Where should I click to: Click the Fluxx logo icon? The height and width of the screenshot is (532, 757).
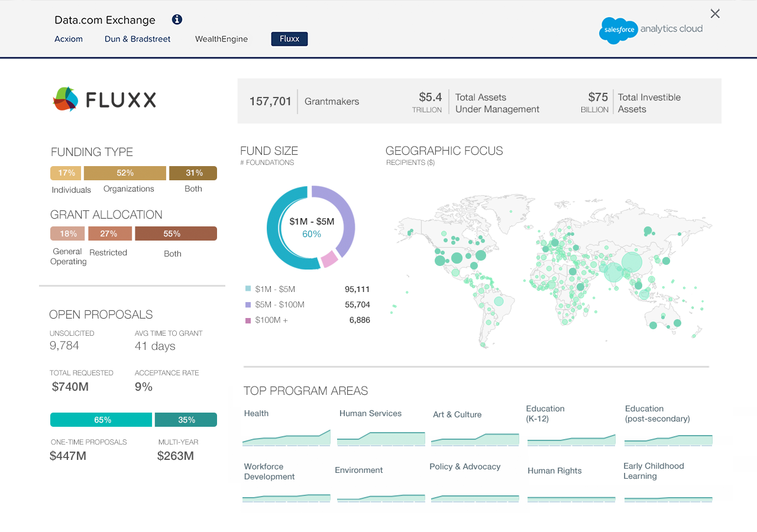[65, 99]
